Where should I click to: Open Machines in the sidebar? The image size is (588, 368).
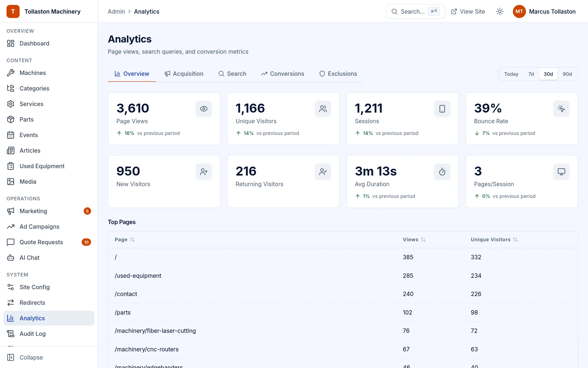point(49,73)
